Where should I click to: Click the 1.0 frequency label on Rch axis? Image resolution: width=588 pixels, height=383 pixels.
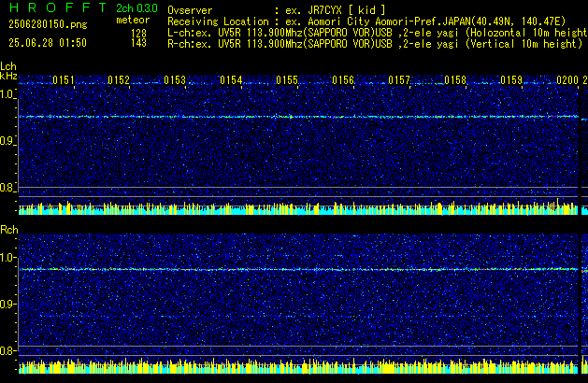7,258
